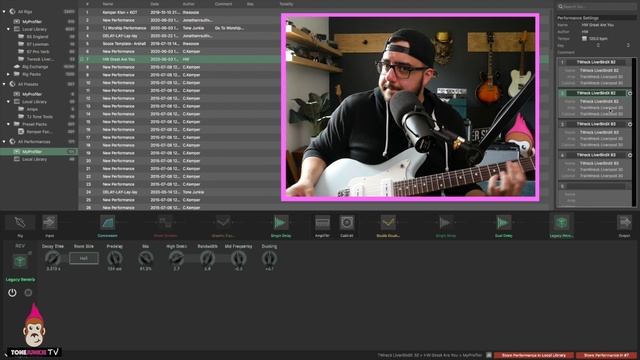This screenshot has width=640, height=360.
Task: Click the Tempo bpm value field
Action: point(598,38)
